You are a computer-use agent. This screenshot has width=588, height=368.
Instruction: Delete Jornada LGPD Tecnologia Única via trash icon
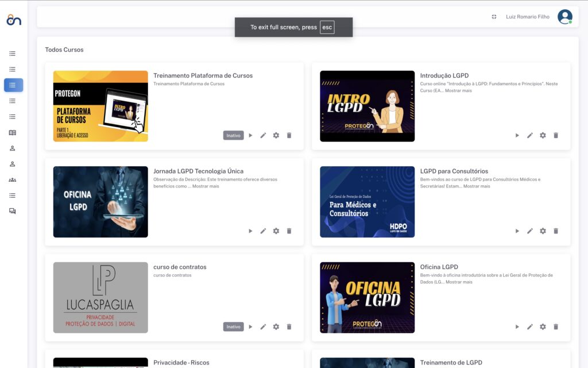click(x=289, y=231)
